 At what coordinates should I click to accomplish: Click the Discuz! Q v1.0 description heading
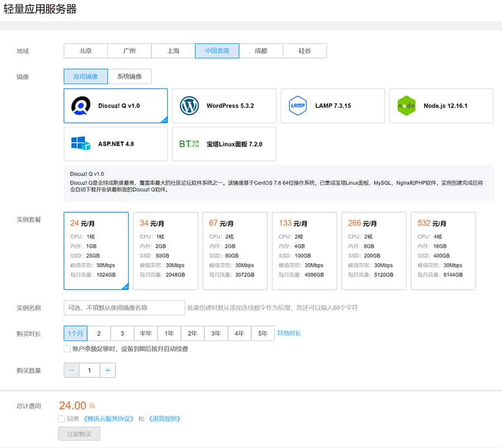tap(87, 174)
